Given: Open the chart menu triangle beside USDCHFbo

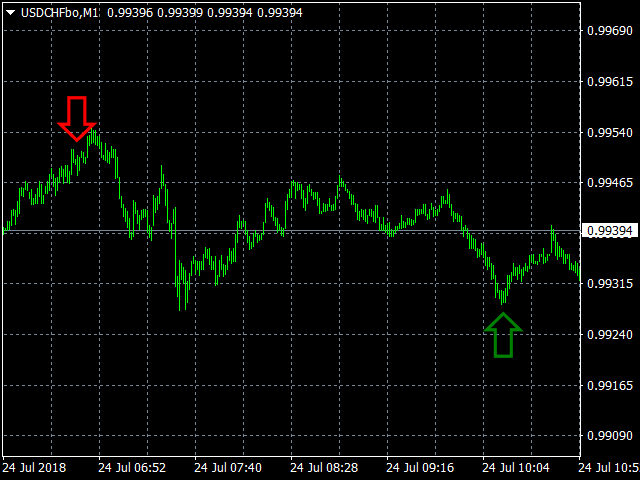Looking at the screenshot, I should [11, 13].
